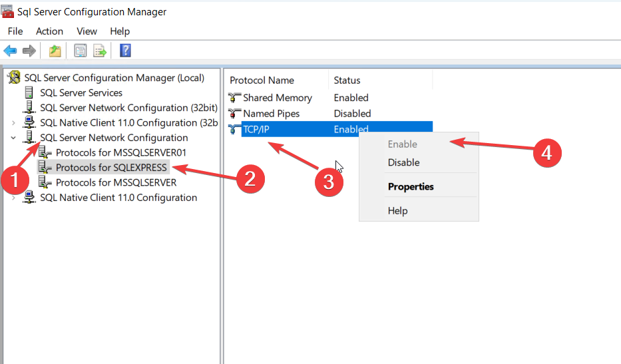621x364 pixels.
Task: Click the Properties toolbar icon
Action: tap(81, 51)
